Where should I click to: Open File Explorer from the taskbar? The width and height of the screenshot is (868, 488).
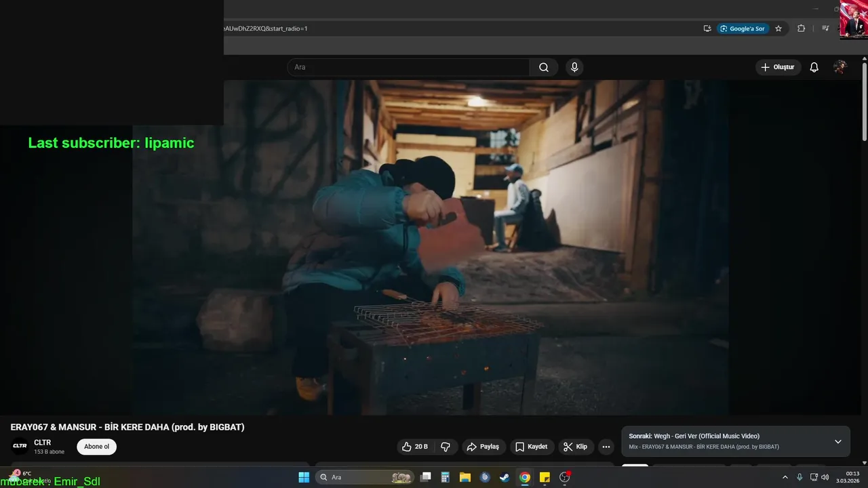[x=465, y=477]
